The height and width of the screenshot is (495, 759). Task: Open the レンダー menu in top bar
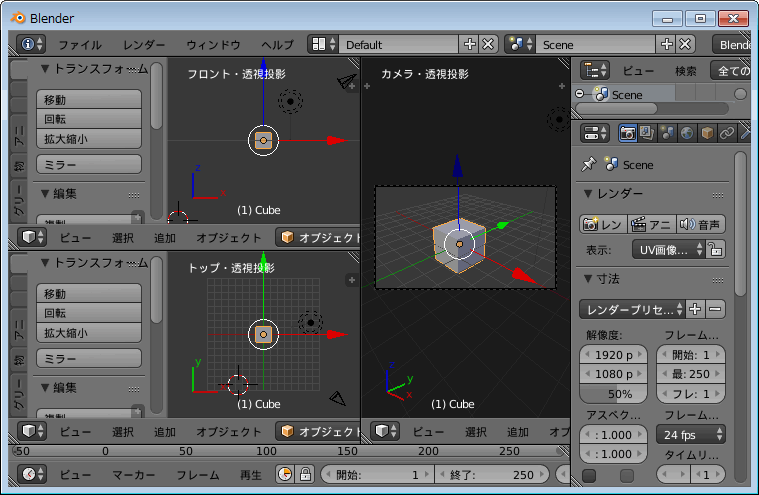[144, 45]
